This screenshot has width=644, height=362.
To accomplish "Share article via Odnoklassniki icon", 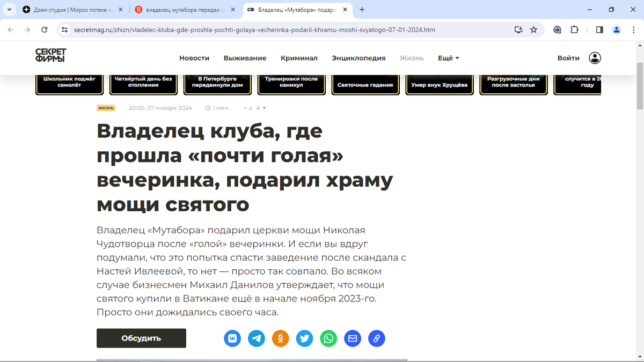I will point(281,338).
